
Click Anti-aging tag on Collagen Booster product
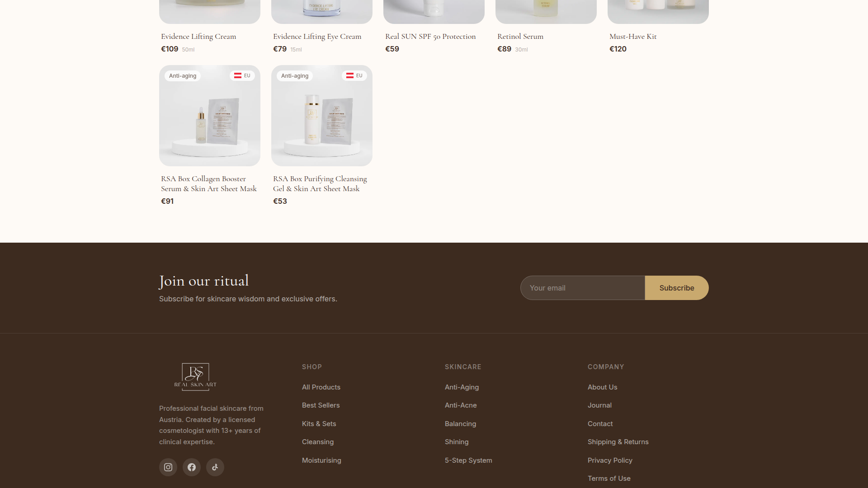[183, 76]
